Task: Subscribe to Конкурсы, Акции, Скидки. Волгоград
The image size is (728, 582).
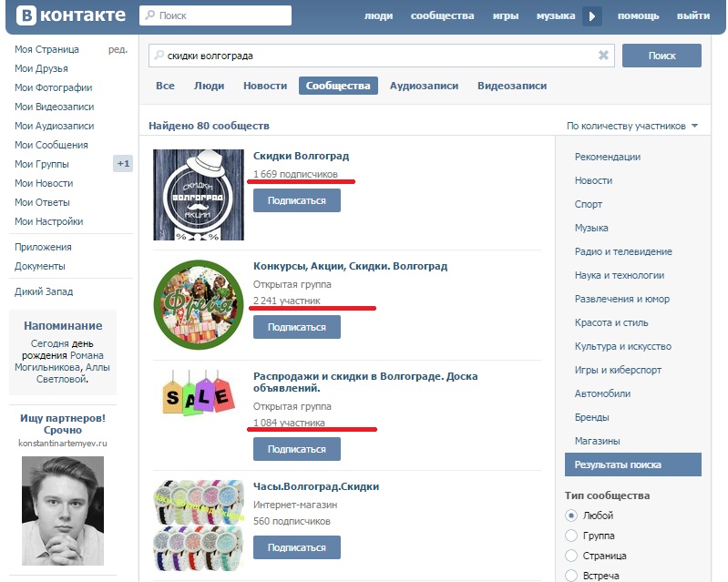Action: pos(297,327)
